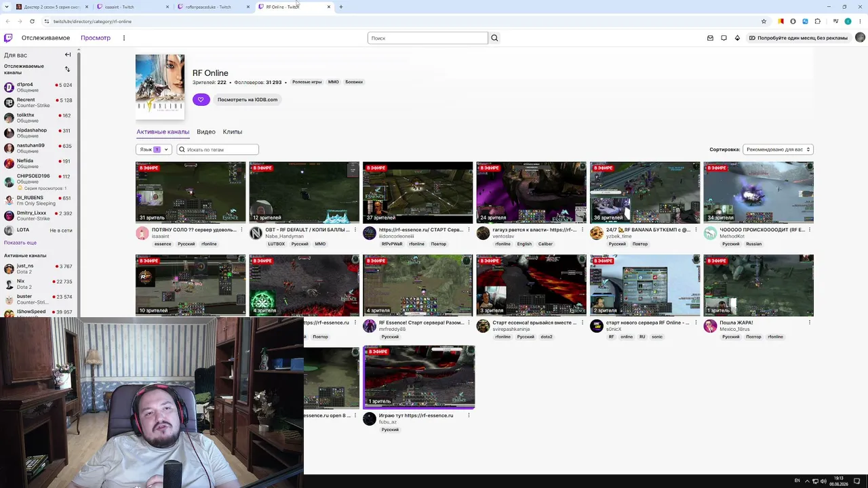
Task: Open the user avatar menu
Action: click(x=860, y=38)
